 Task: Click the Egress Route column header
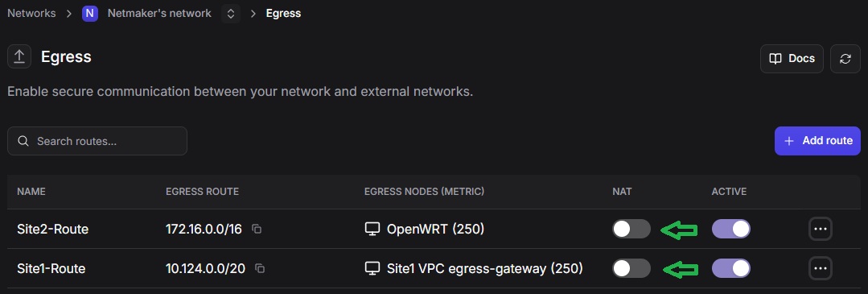coord(202,192)
